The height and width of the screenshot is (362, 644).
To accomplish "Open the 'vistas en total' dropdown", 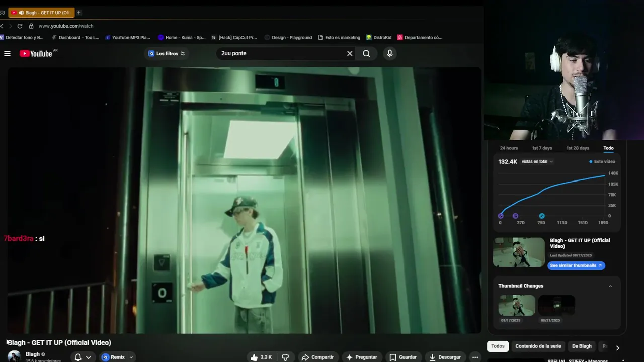I will 537,162.
